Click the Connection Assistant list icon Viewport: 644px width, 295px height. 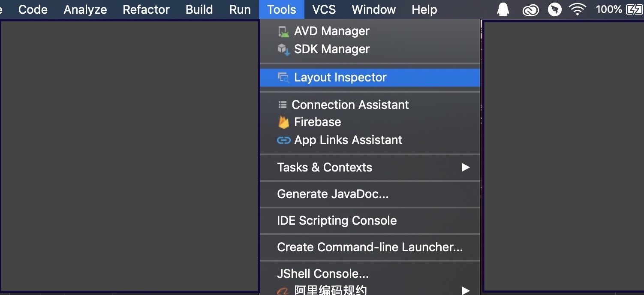(x=282, y=104)
